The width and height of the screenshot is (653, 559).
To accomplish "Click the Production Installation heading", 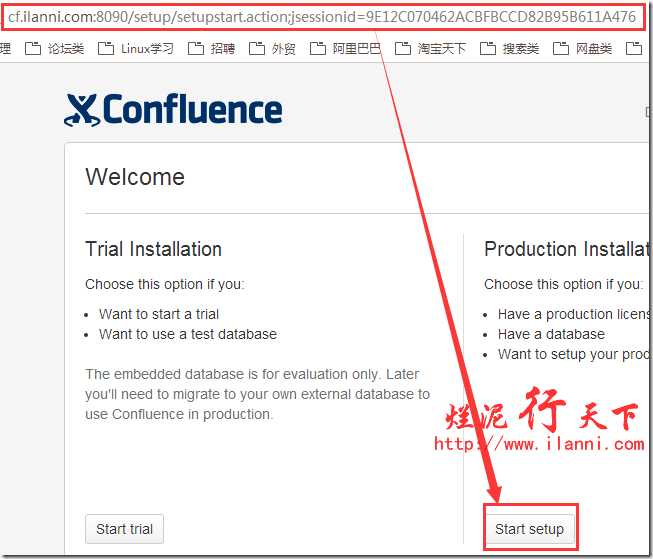I will (x=568, y=250).
